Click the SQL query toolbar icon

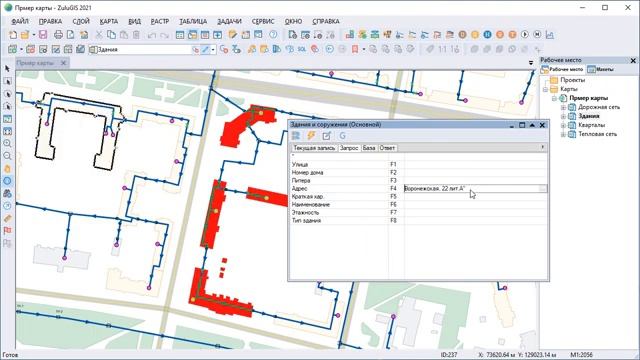[302, 49]
